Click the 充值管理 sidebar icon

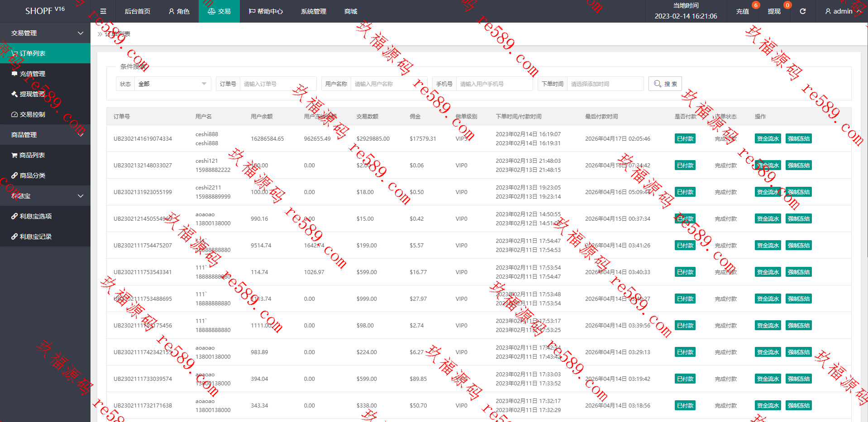coord(14,74)
